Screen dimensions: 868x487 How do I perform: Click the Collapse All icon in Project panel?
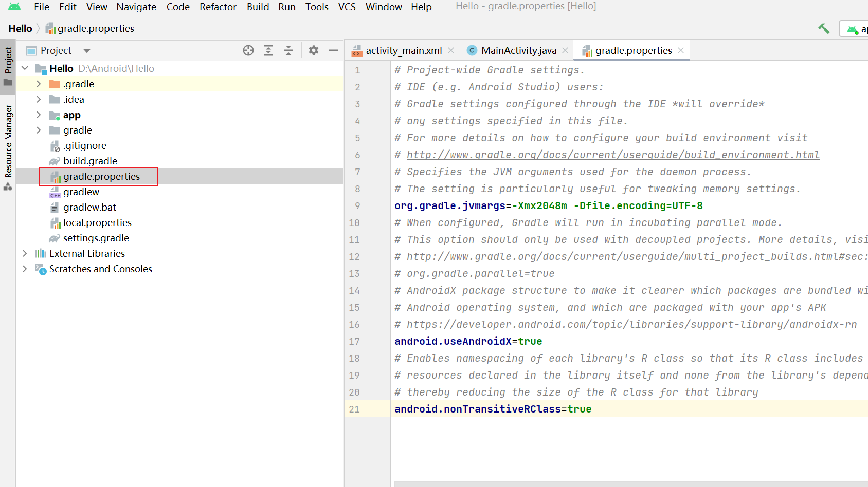pos(288,50)
